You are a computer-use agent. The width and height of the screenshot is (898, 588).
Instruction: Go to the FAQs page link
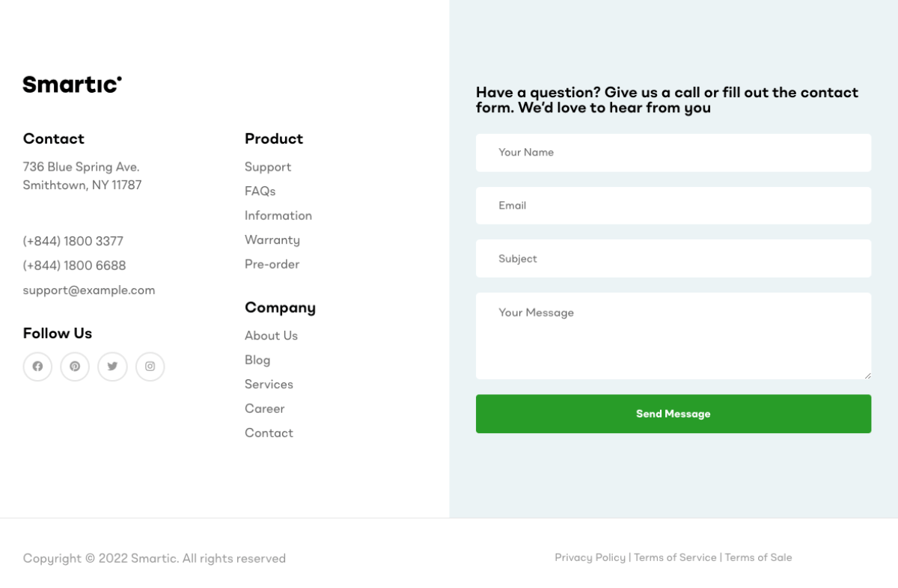click(x=260, y=192)
